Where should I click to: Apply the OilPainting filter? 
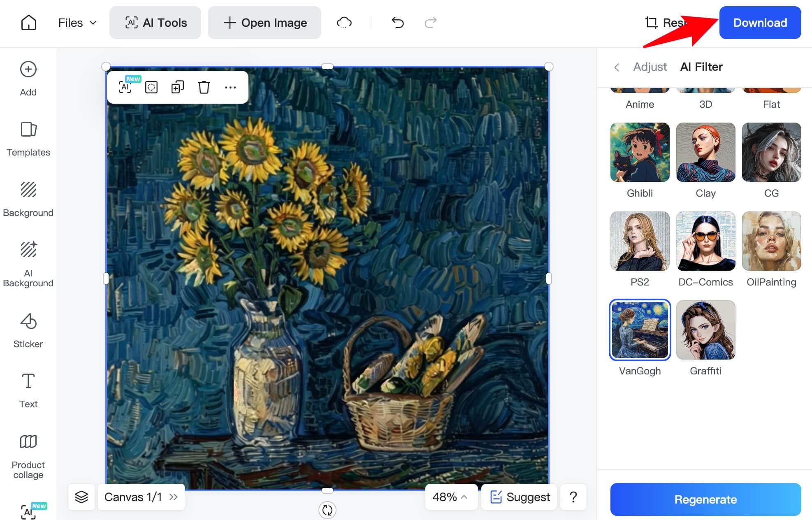pos(771,241)
